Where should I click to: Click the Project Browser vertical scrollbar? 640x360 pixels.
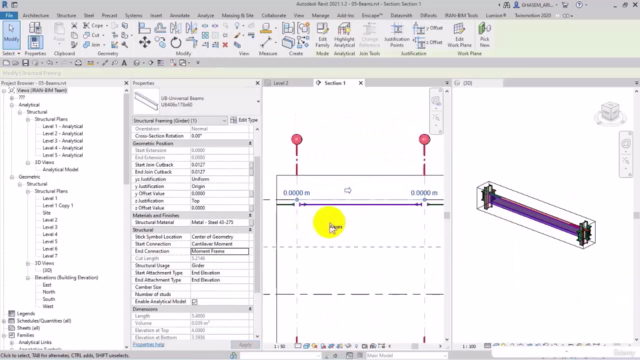pos(126,139)
